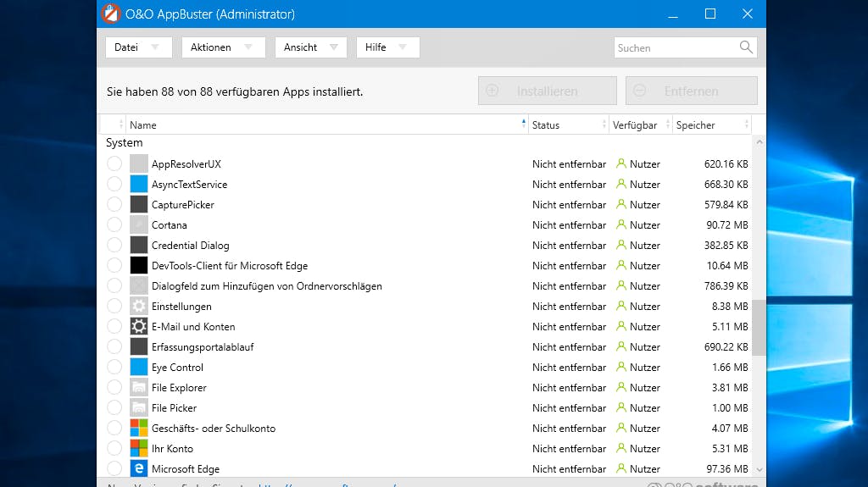
Task: Click the 97.36 MB size value
Action: click(x=726, y=468)
